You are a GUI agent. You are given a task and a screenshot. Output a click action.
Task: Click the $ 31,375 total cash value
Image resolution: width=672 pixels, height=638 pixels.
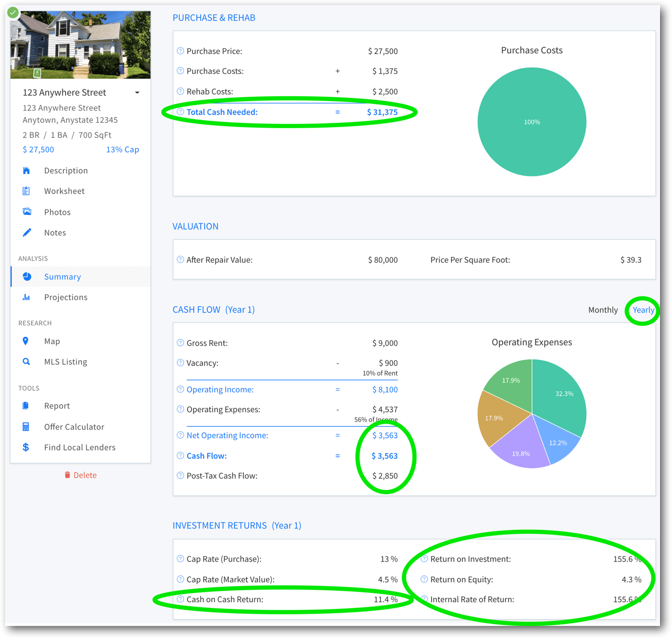pyautogui.click(x=382, y=112)
